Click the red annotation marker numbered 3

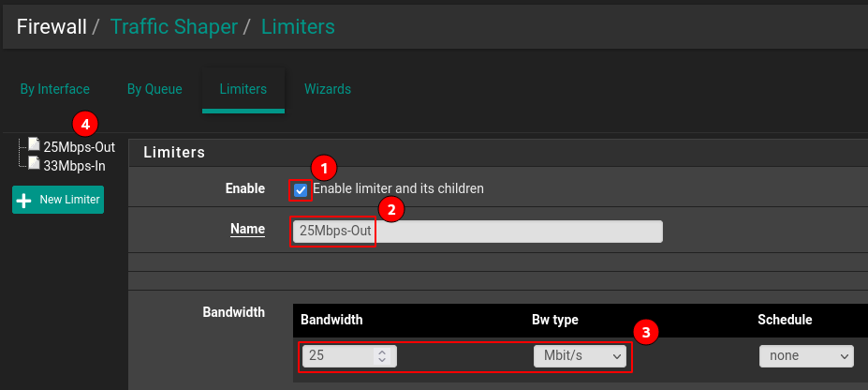(646, 332)
